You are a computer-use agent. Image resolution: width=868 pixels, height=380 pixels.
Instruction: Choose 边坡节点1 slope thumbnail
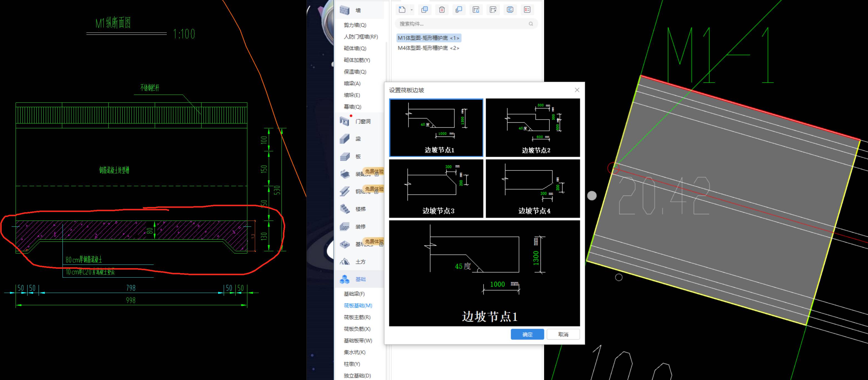tap(436, 128)
